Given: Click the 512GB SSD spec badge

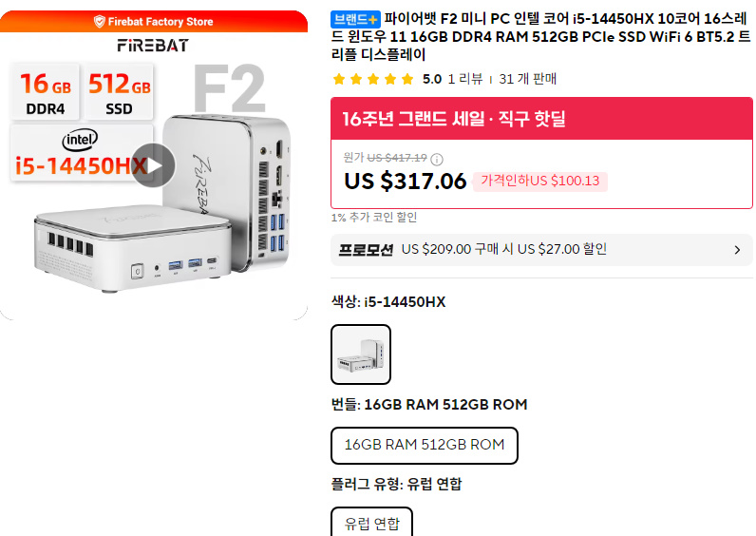Looking at the screenshot, I should coord(119,91).
